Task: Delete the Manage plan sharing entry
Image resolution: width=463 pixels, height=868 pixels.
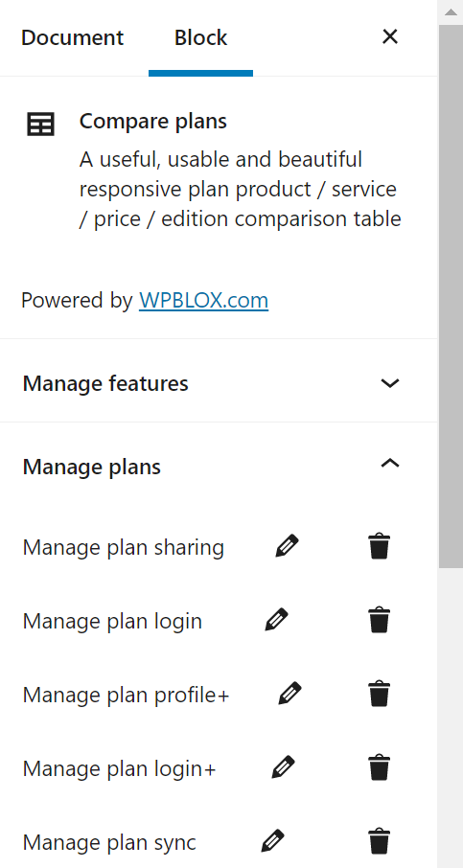Action: (x=380, y=546)
